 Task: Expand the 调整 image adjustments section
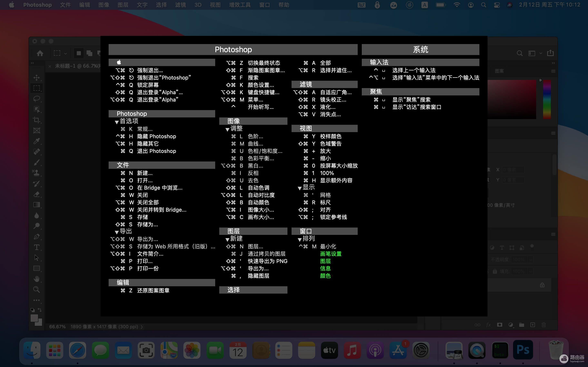pyautogui.click(x=227, y=129)
